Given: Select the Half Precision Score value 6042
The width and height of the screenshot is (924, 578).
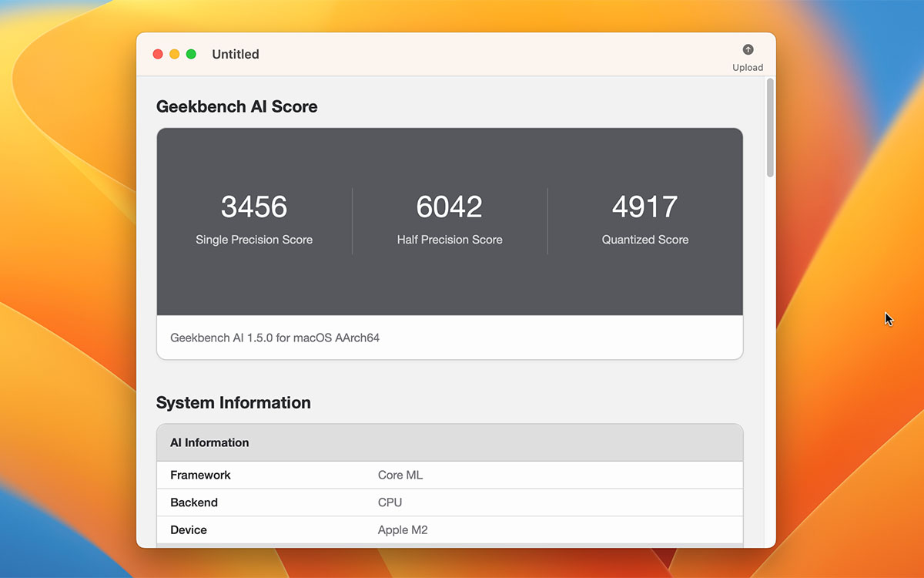Looking at the screenshot, I should [x=450, y=207].
